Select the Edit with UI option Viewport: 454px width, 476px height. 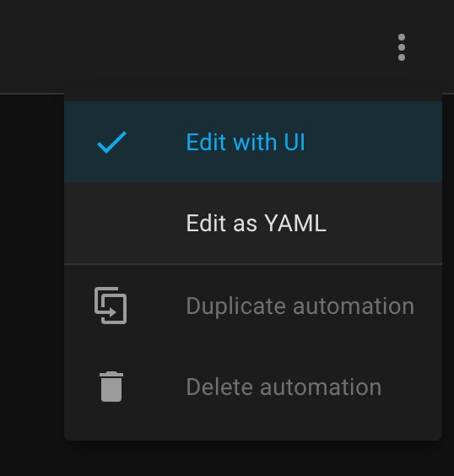[253, 142]
